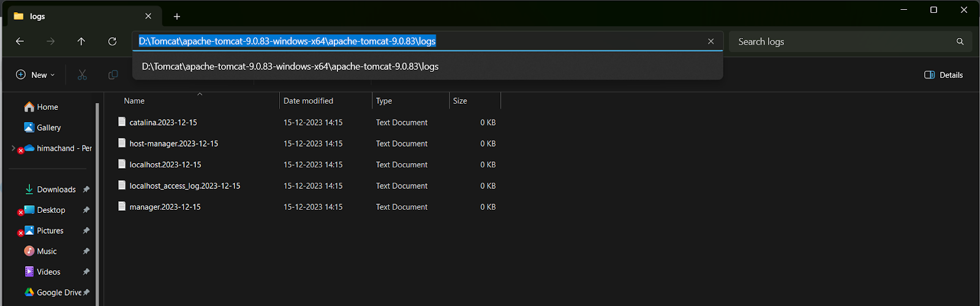
Task: Open Gallery in the navigation pane
Action: [x=42, y=128]
